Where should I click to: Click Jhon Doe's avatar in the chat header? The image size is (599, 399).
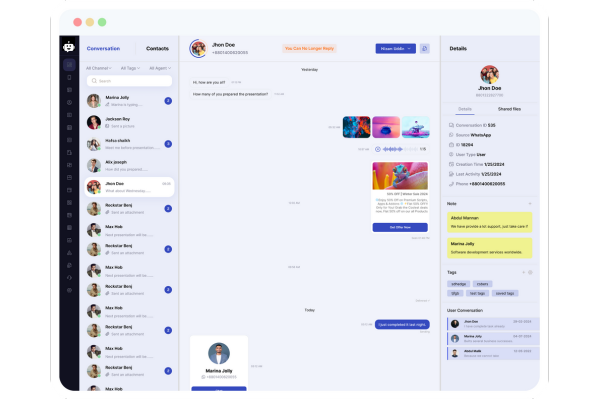tap(199, 49)
